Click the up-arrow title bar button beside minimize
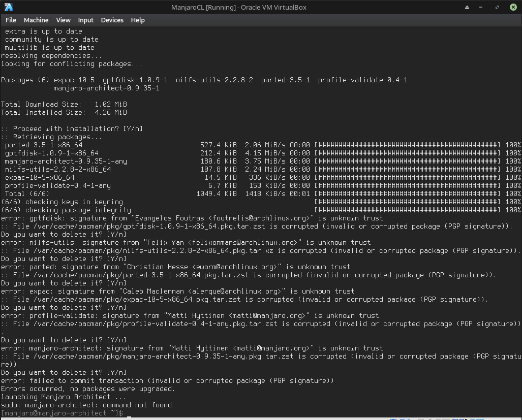Viewport: 522px width, 420px height. pos(467,7)
